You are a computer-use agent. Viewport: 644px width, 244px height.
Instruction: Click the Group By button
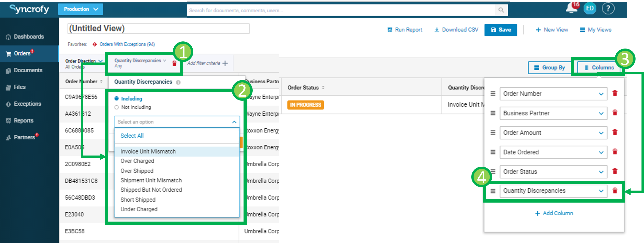(x=549, y=68)
